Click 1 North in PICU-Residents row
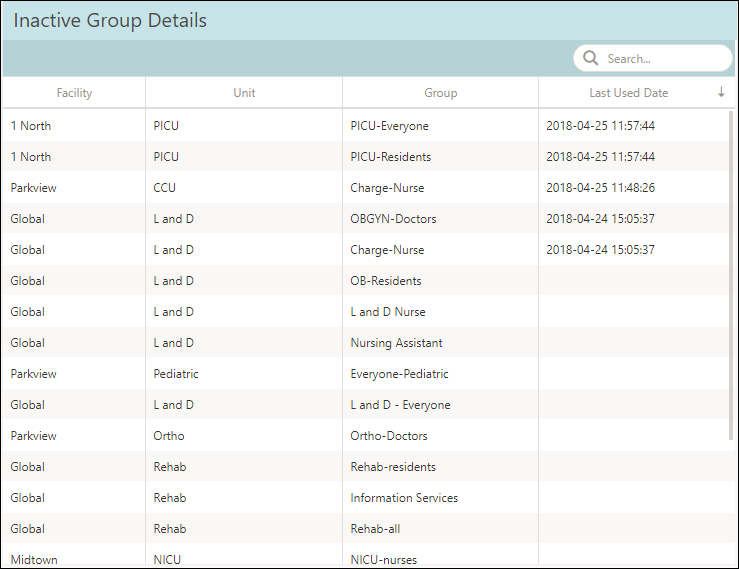This screenshot has width=739, height=569. [x=31, y=157]
